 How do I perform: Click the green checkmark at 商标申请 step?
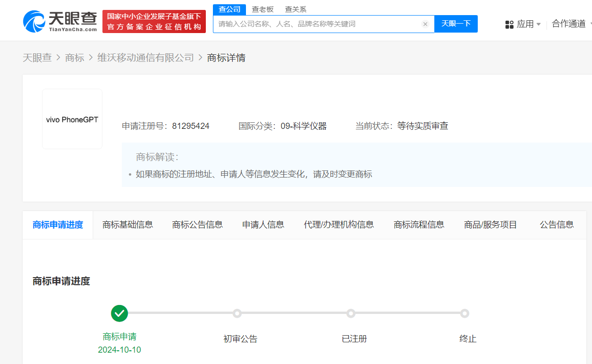point(119,313)
